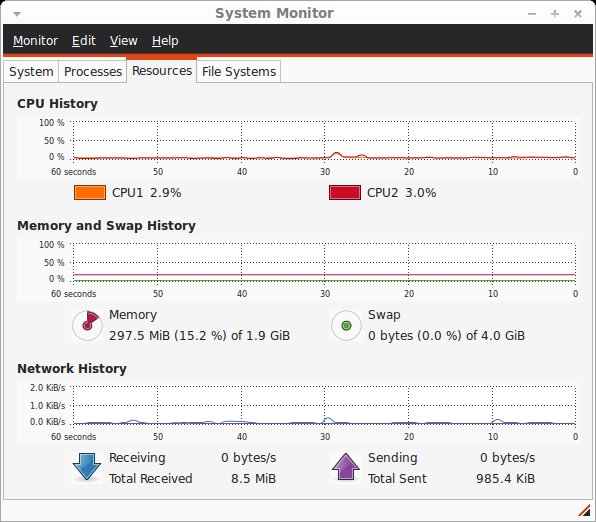Maximize the System Monitor window

(555, 14)
